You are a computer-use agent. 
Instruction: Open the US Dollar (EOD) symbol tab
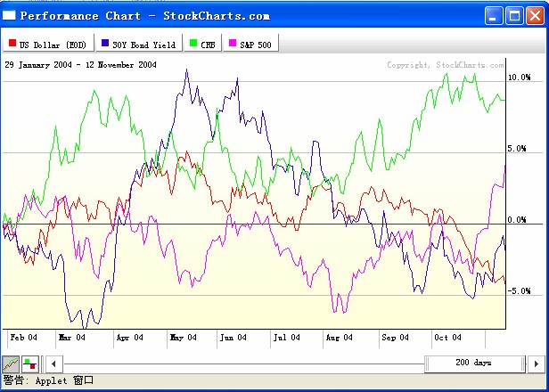pos(48,43)
